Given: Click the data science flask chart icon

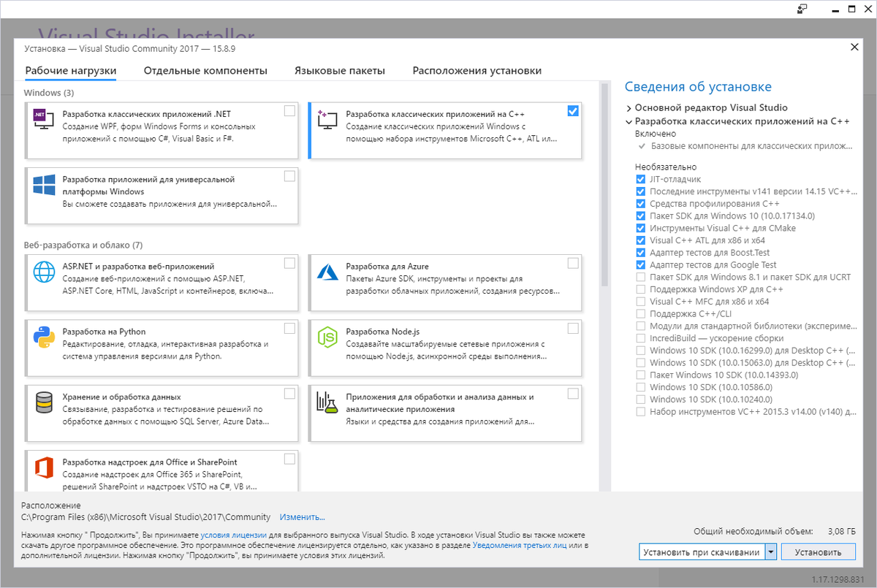Looking at the screenshot, I should 327,402.
